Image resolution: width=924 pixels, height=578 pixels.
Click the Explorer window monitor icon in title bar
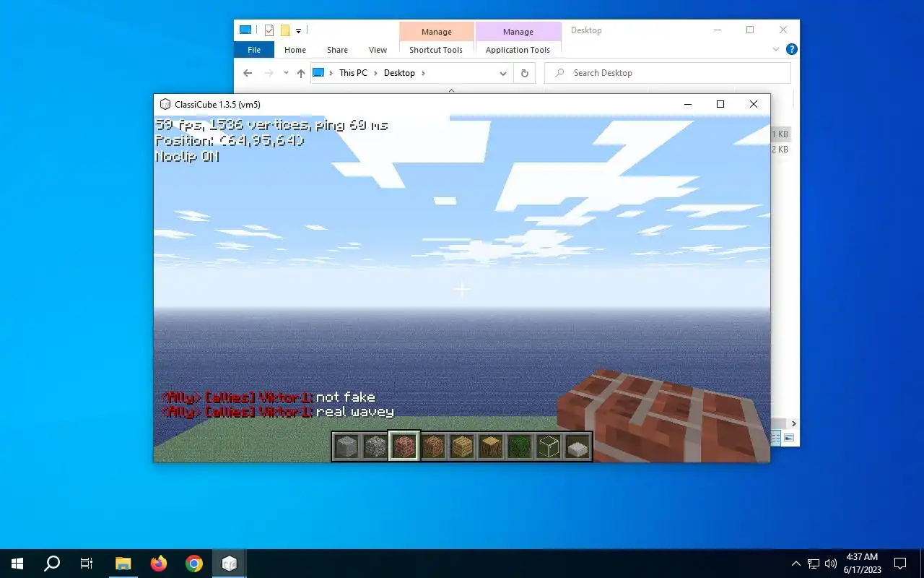click(245, 30)
